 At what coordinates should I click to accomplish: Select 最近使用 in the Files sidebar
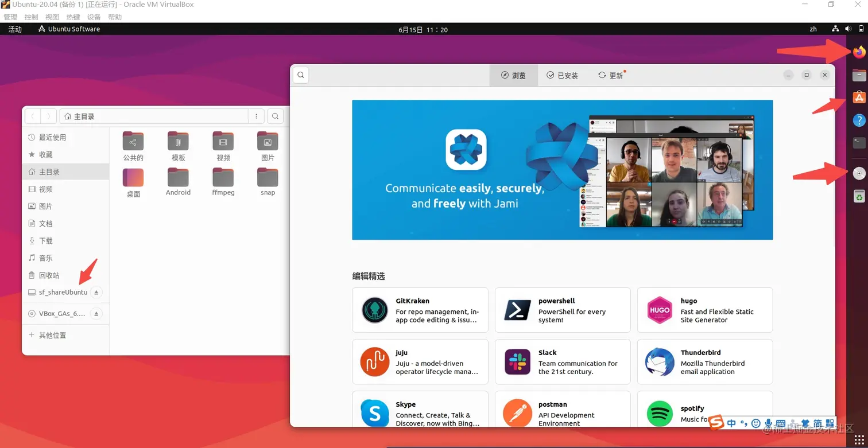click(x=65, y=138)
